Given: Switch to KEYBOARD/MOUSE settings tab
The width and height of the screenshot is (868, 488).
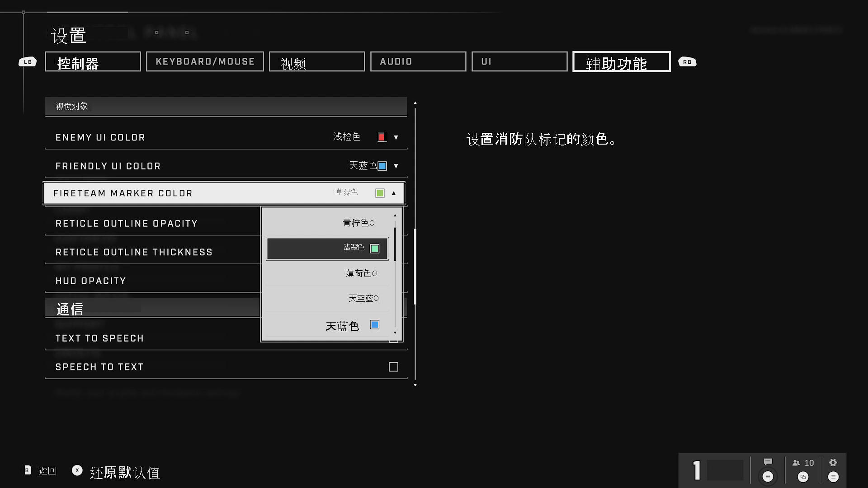Looking at the screenshot, I should coord(204,61).
